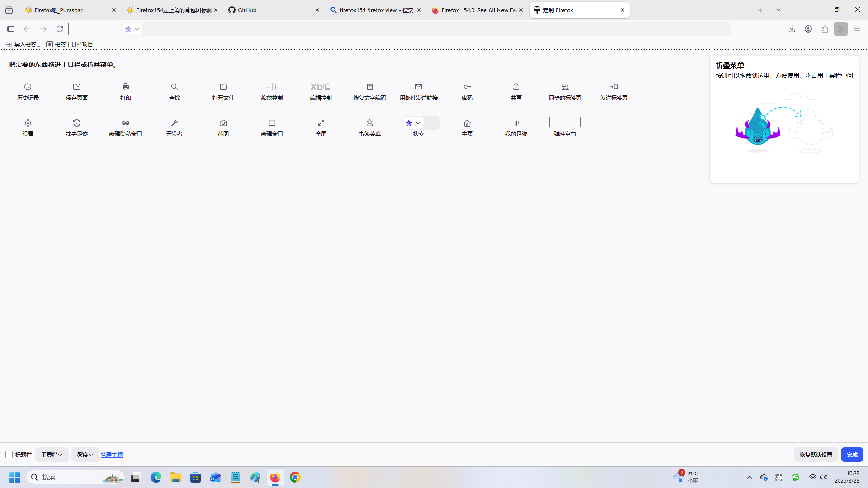Select the 用邮件发送链接 email link icon
The height and width of the screenshot is (488, 868).
419,87
